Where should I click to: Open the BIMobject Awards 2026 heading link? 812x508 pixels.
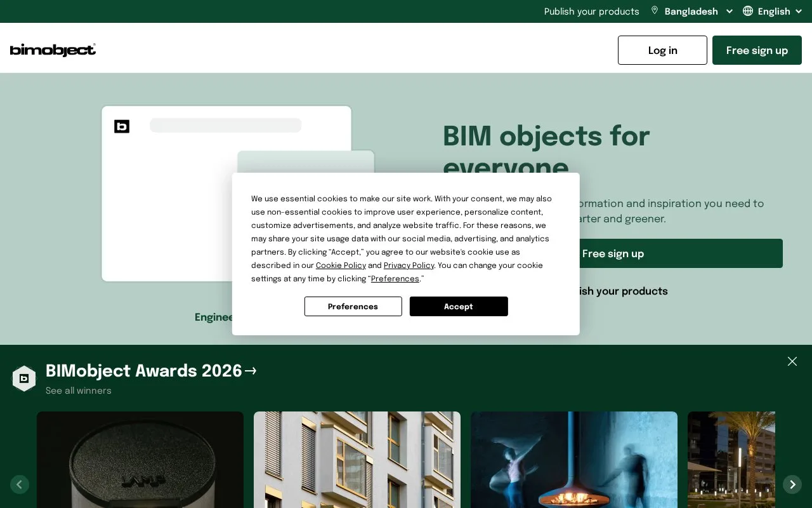click(144, 371)
